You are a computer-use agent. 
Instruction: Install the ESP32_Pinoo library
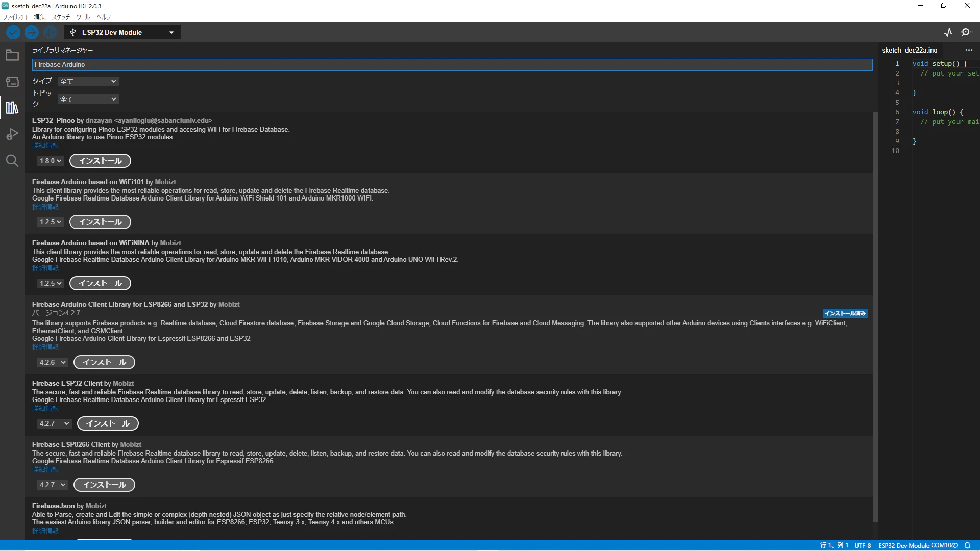(x=100, y=161)
